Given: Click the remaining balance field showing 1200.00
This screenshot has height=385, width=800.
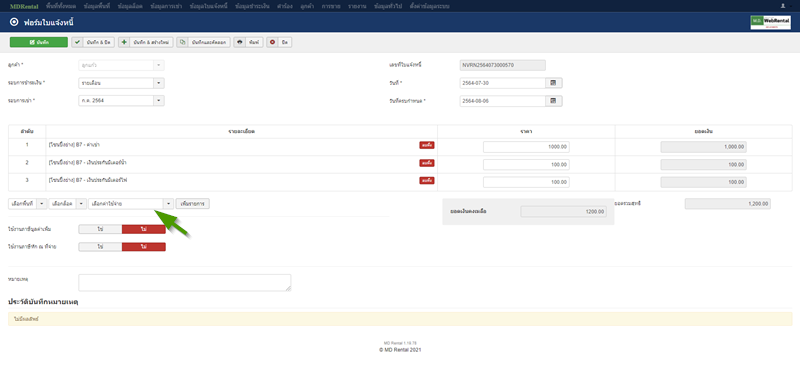Looking at the screenshot, I should pyautogui.click(x=564, y=212).
